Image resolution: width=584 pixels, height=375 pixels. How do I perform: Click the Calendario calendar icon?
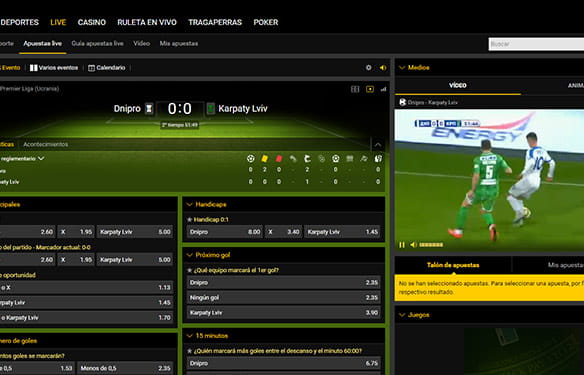coord(91,68)
